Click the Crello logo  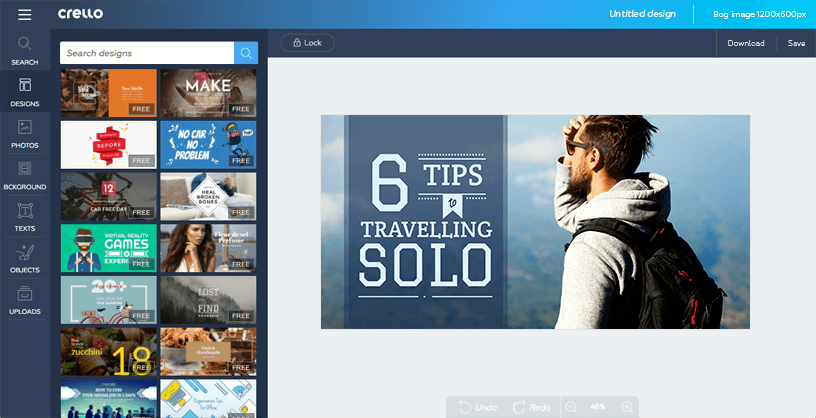point(80,14)
